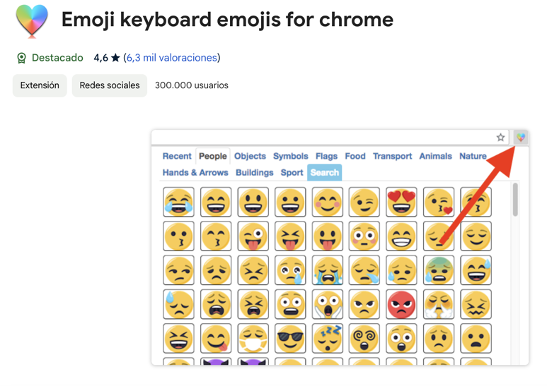Open the highlighted Search tab

(324, 172)
